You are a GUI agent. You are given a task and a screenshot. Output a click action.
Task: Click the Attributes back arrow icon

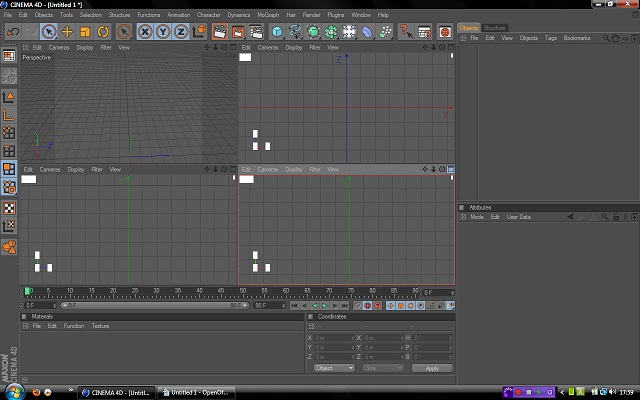coord(570,217)
